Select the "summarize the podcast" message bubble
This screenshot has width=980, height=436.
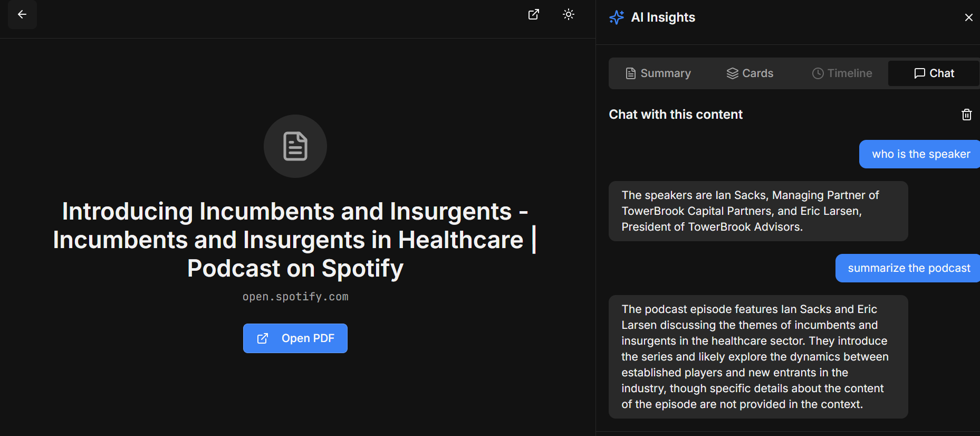(x=908, y=268)
